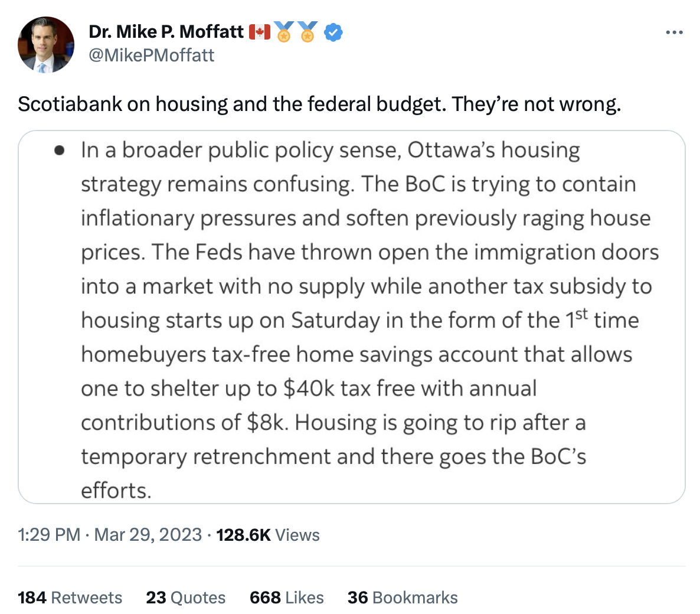
Task: Click the tweet timestamp 1:29 PM
Action: coord(49,535)
